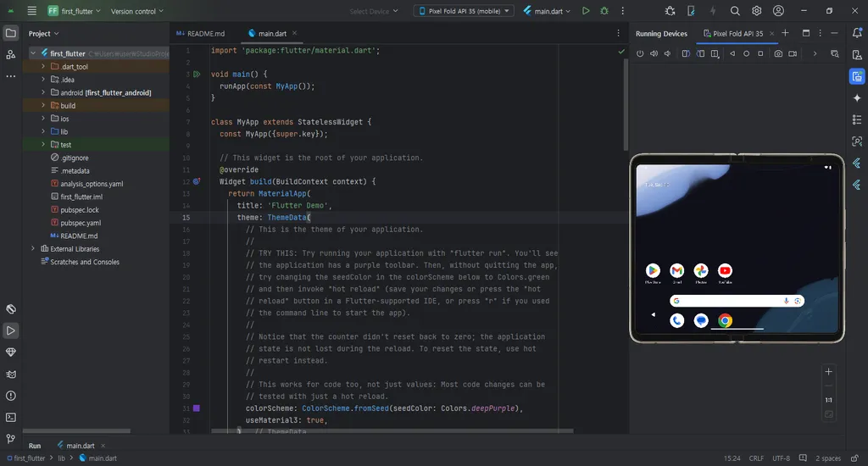Open the Version control dropdown
868x466 pixels.
point(137,11)
